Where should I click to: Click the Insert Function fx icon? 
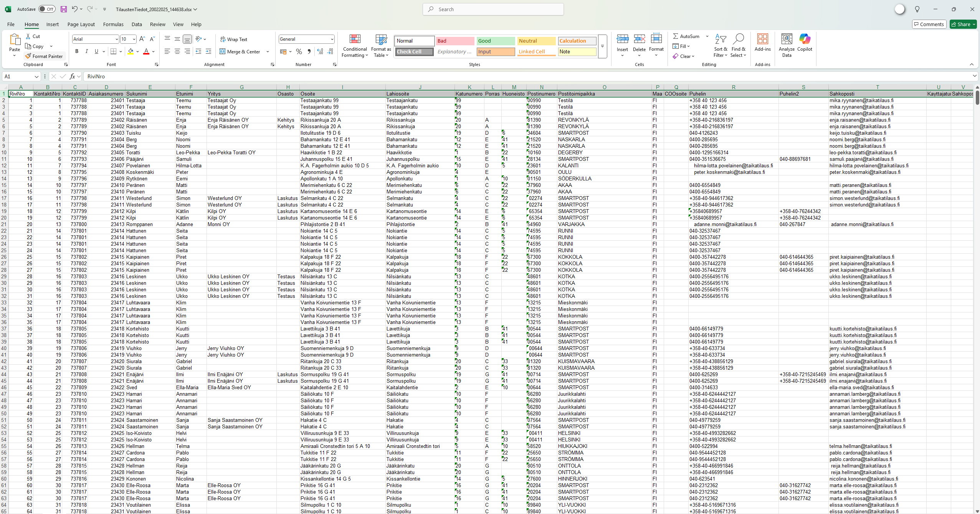pyautogui.click(x=73, y=76)
